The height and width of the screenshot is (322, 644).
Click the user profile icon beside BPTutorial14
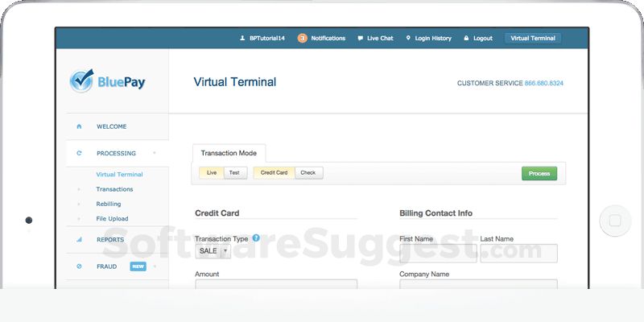[x=242, y=38]
